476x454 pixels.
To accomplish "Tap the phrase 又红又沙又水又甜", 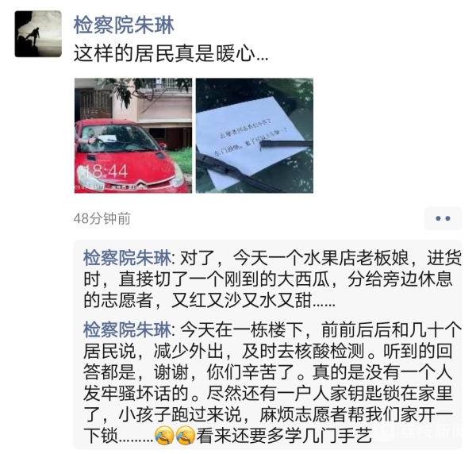I will coord(242,301).
